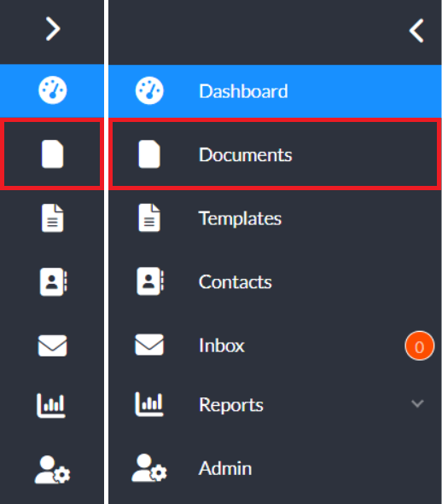The image size is (442, 504).
Task: Expand the Reports submenu arrow
Action: tap(417, 403)
